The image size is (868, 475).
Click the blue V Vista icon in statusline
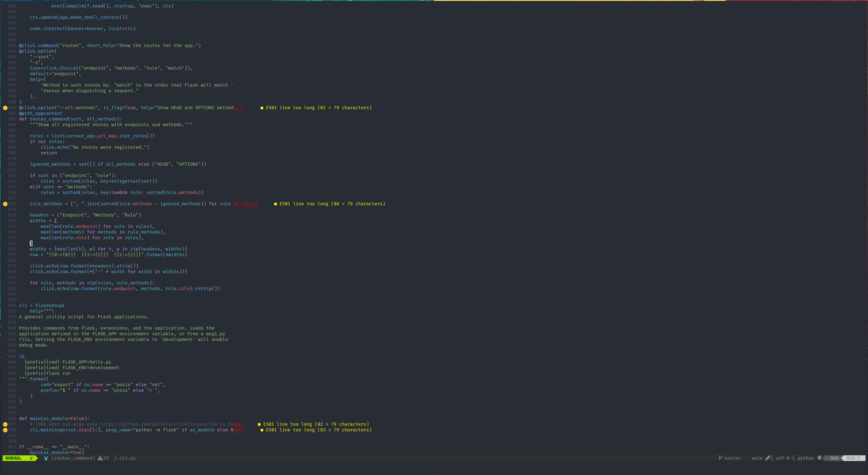(46, 458)
